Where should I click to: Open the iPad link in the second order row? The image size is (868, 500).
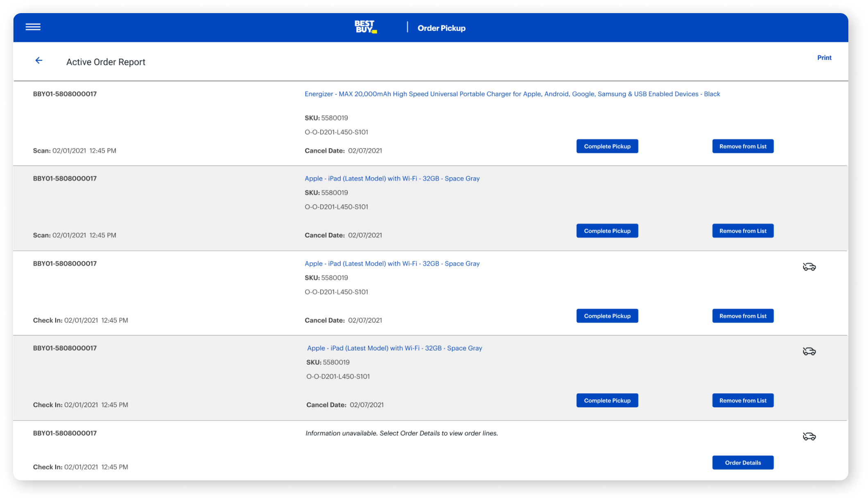click(392, 179)
